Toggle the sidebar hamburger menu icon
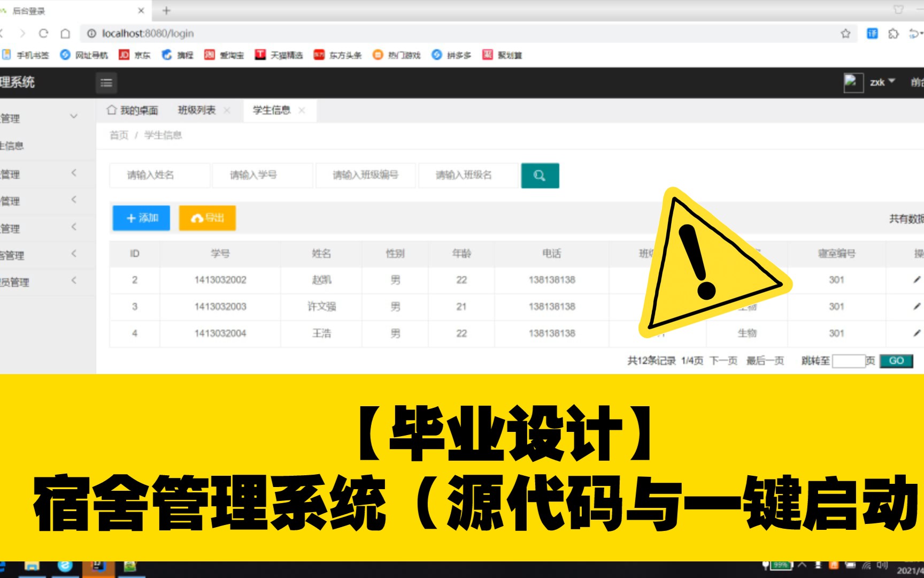Screen dimensions: 924x578 point(106,82)
